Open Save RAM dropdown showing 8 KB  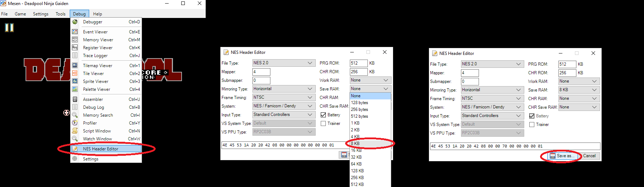coord(579,90)
